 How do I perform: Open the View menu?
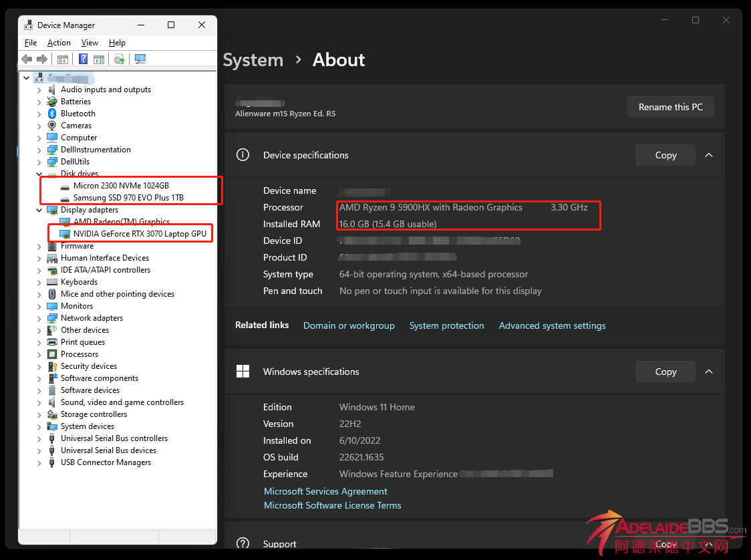90,43
